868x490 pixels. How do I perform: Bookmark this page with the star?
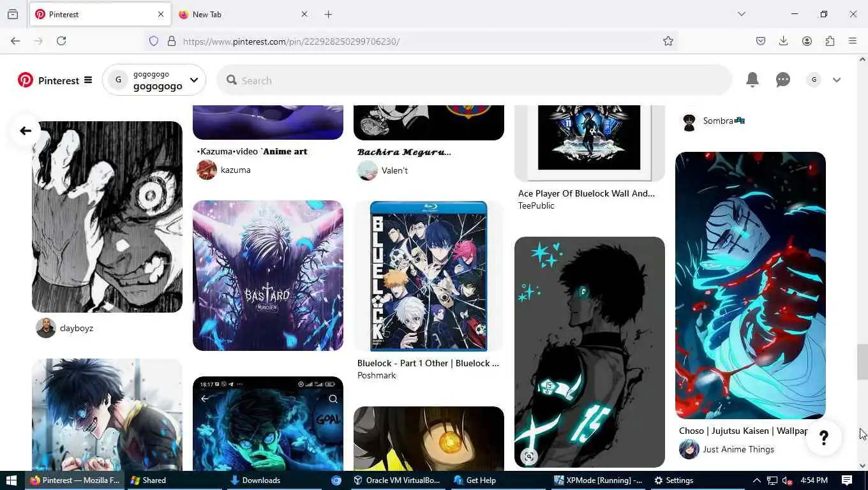click(x=668, y=41)
